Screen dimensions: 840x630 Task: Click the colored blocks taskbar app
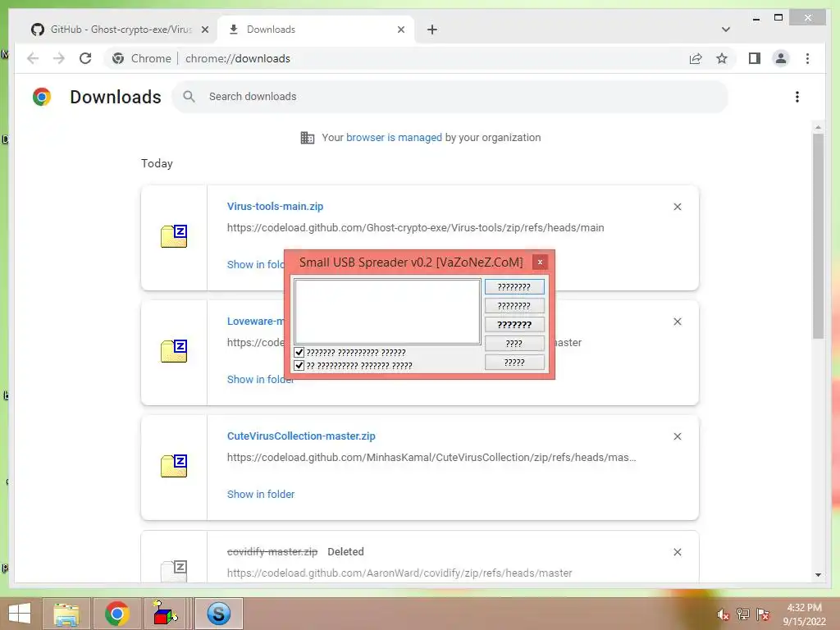coord(166,614)
